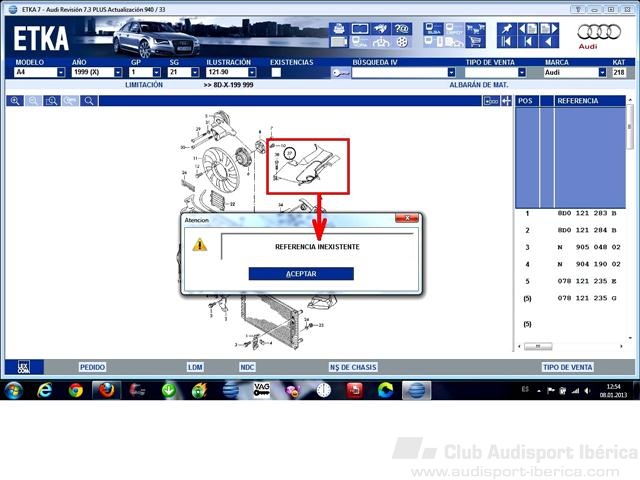Viewport: 640px width, 480px height.
Task: Click the pushpin icon
Action: tap(507, 29)
